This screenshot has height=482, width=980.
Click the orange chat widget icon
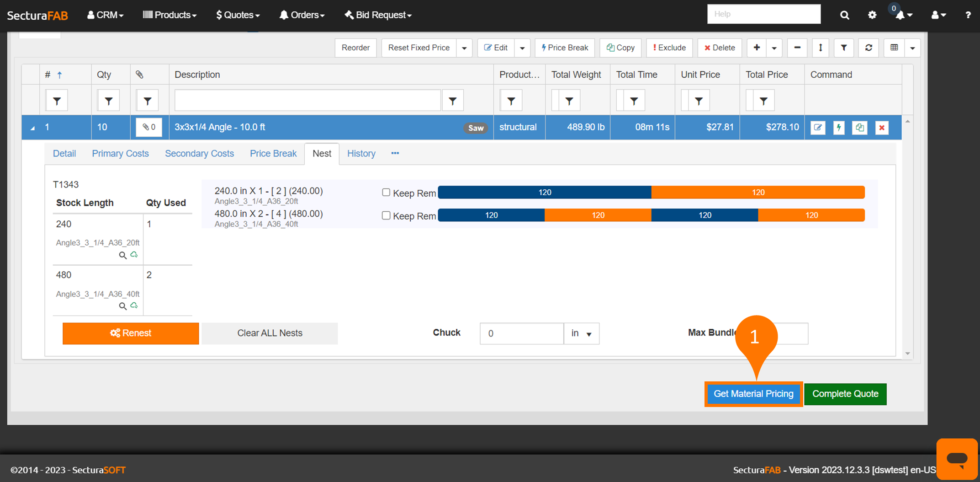pos(957,459)
